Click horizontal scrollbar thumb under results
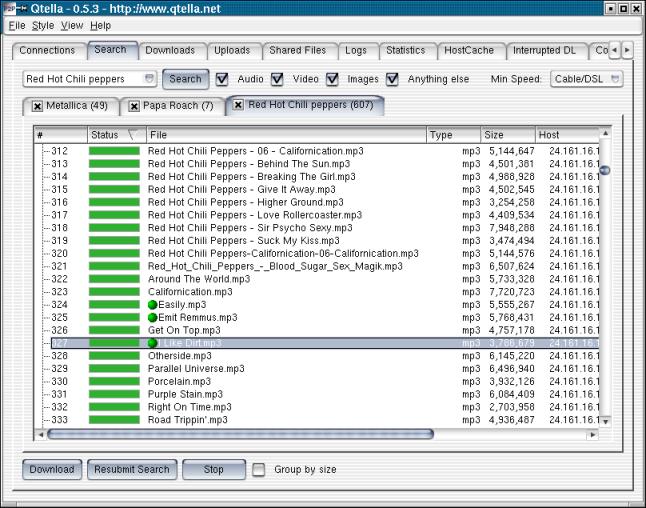The width and height of the screenshot is (646, 508). [240, 434]
